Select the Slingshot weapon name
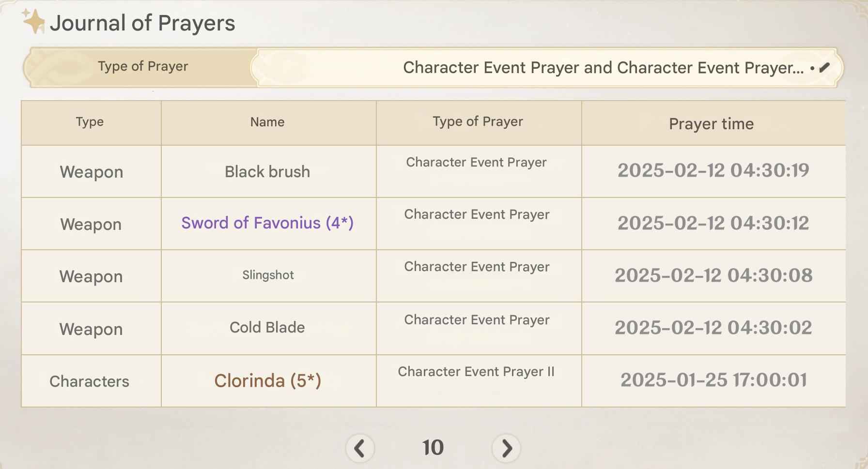Viewport: 868px width, 469px height. (x=268, y=275)
